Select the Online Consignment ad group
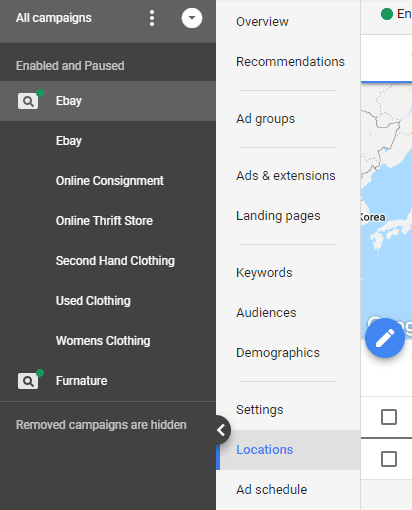 [x=110, y=181]
